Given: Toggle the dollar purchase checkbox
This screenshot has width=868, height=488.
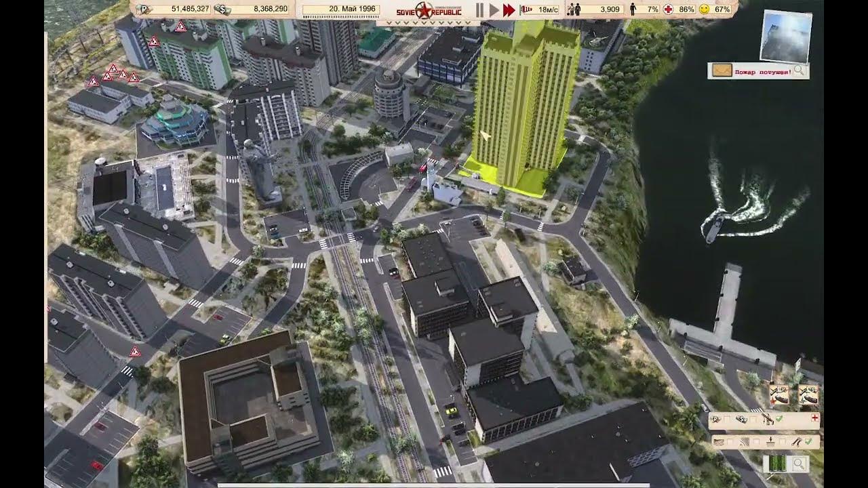Looking at the screenshot, I should [753, 419].
